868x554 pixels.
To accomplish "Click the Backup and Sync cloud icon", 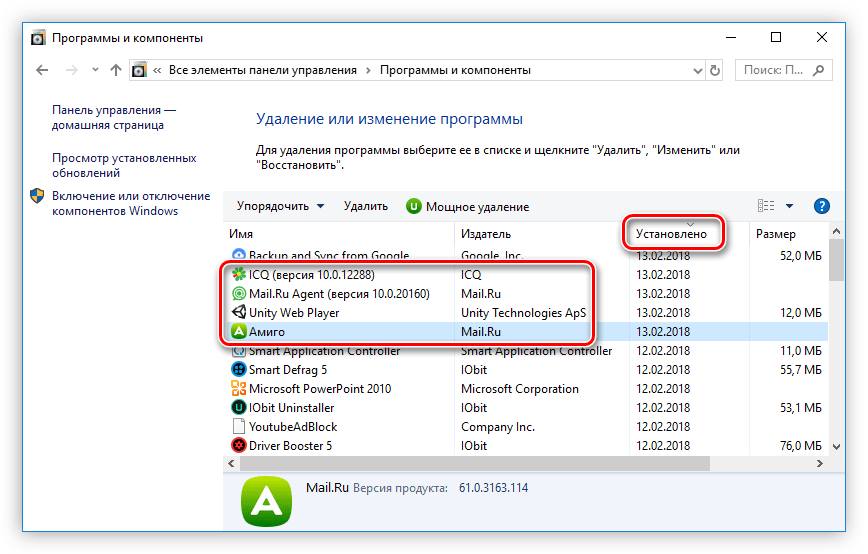I will pos(239,255).
